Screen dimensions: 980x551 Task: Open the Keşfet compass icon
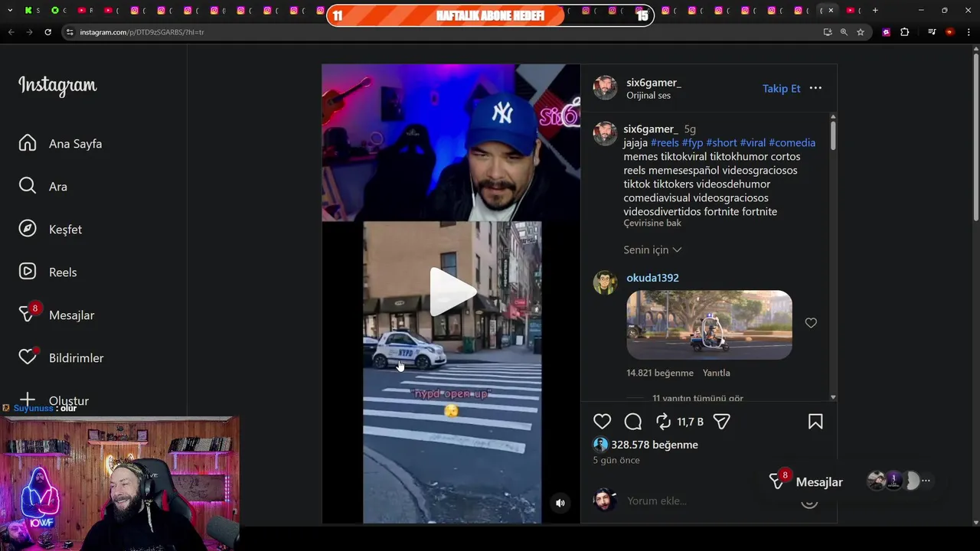[x=28, y=229]
